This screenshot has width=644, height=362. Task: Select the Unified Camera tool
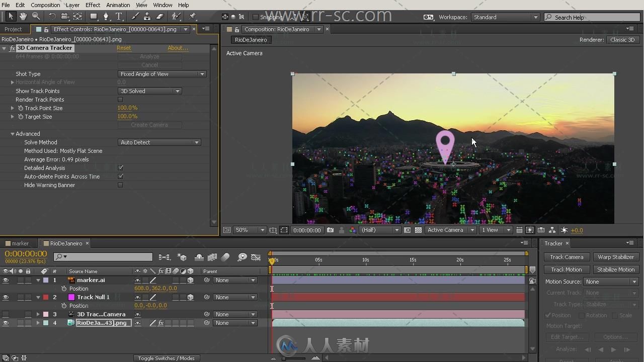65,17
